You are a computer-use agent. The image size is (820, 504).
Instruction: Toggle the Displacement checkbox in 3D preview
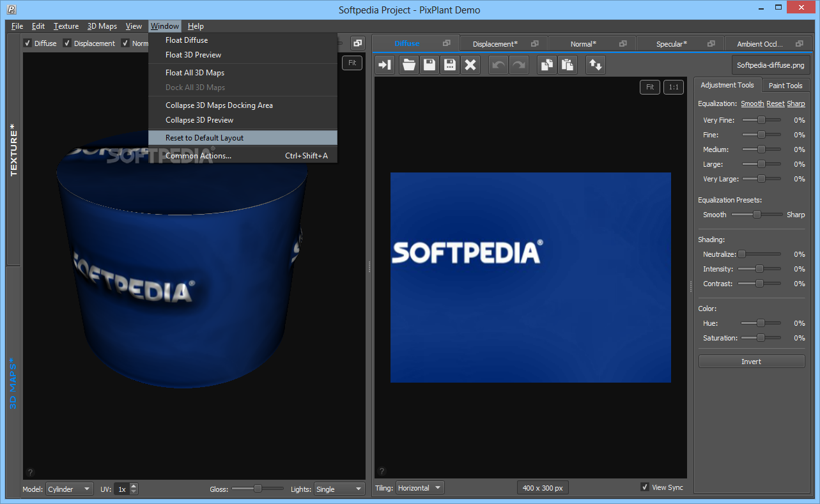coord(67,43)
